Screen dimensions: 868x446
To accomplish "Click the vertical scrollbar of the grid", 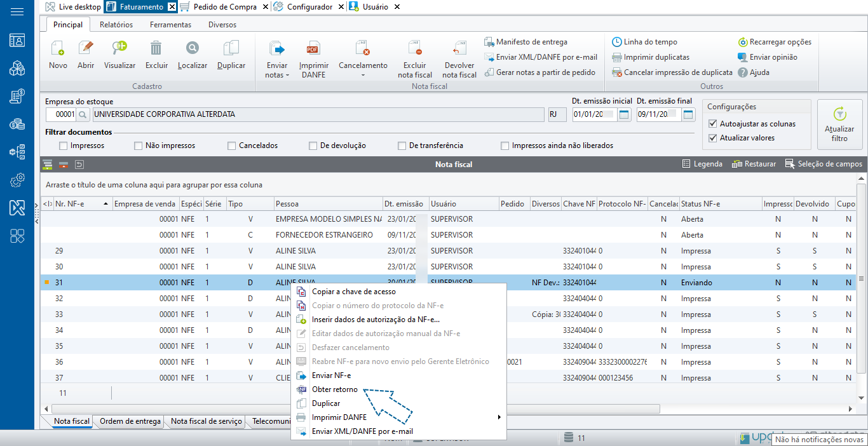I will (x=862, y=278).
